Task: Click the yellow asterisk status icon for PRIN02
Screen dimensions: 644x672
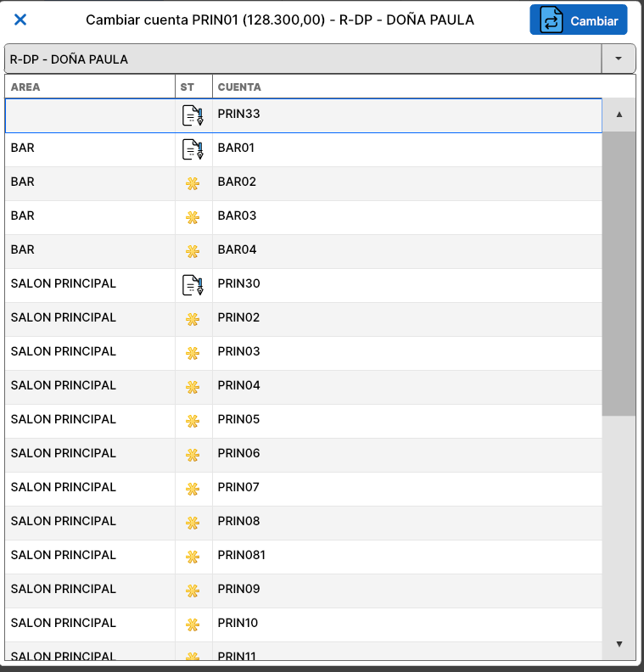Action: [193, 319]
